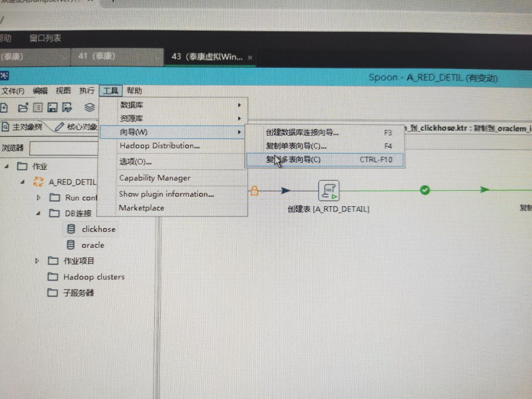This screenshot has height=399, width=532.
Task: Click the green success checkmark on the flow
Action: pyautogui.click(x=424, y=190)
